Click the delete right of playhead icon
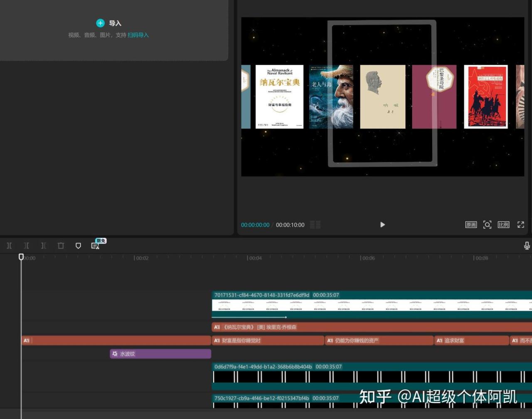 (44, 246)
